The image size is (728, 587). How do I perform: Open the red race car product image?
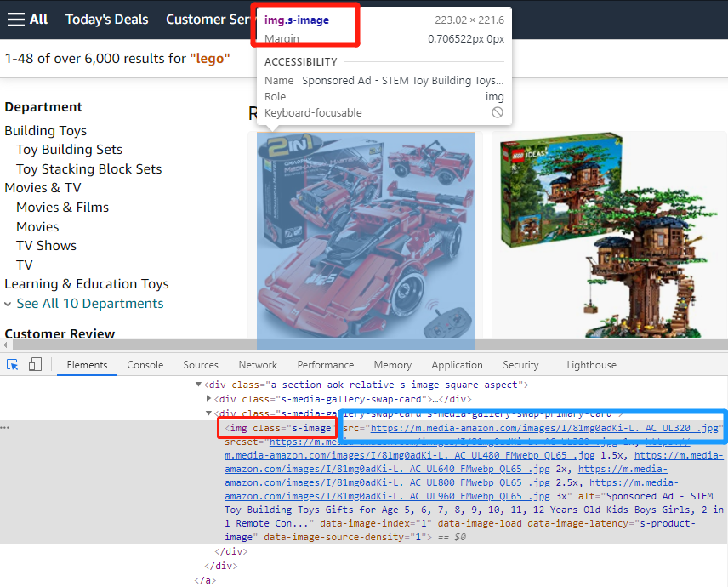366,241
